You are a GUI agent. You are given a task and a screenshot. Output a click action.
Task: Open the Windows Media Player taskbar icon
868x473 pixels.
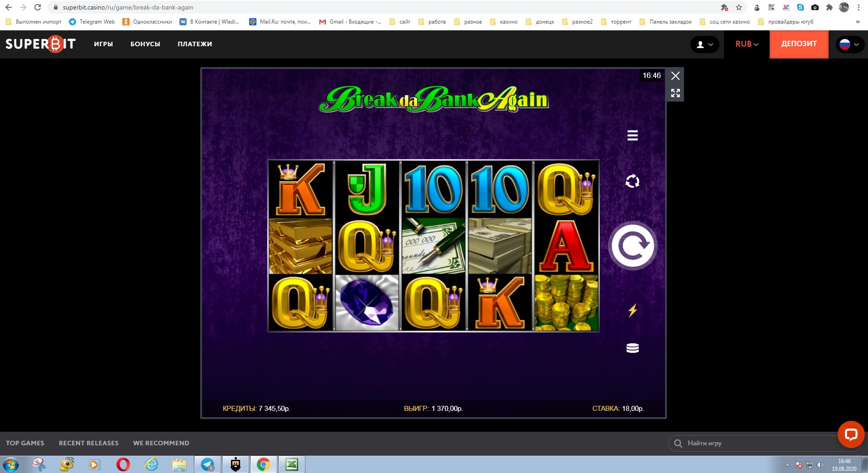[94, 465]
